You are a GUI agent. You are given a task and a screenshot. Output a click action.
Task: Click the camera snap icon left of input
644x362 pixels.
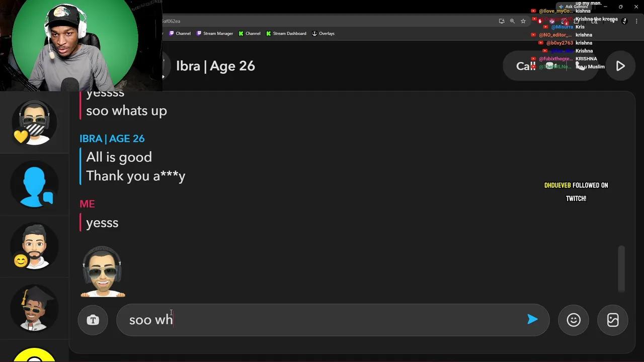93,320
